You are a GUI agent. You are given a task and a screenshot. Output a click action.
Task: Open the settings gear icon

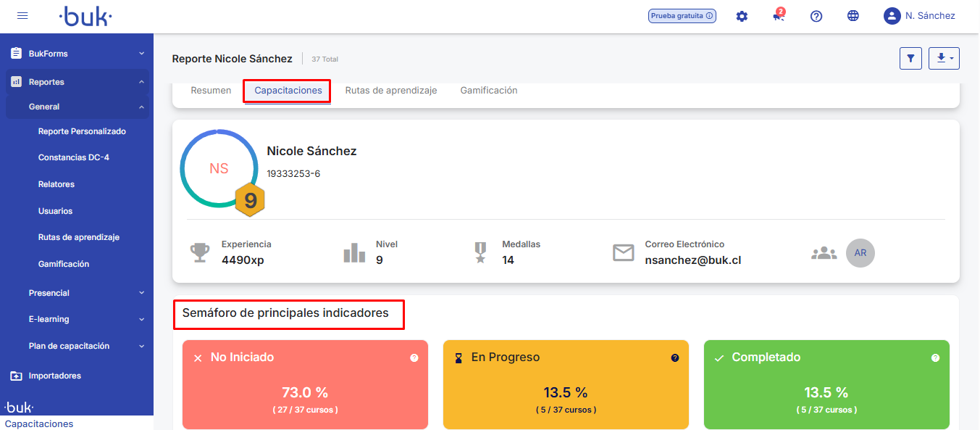point(742,16)
